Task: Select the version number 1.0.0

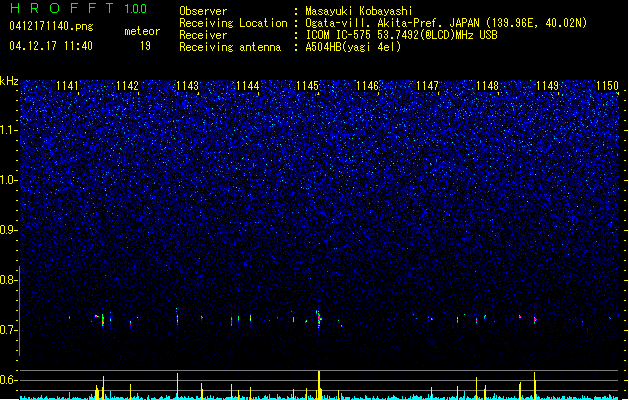Action: pos(136,9)
